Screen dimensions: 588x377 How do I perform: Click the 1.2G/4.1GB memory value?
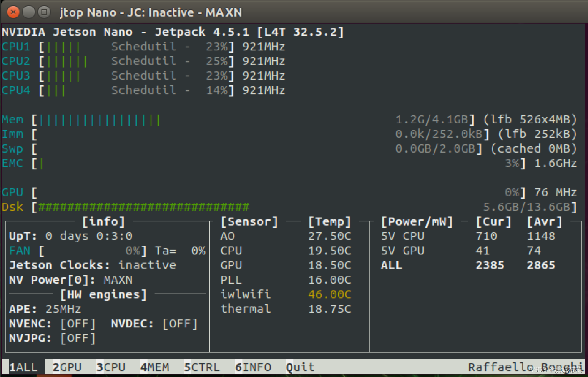(x=432, y=120)
